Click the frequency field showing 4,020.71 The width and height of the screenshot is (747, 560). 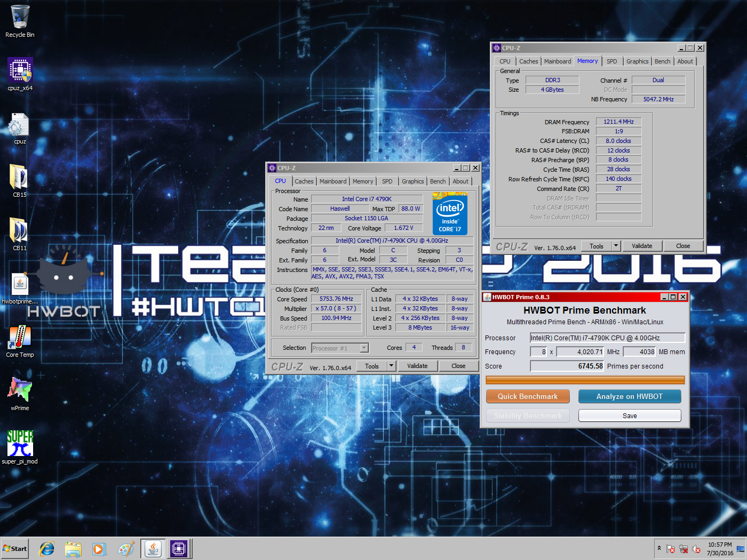580,351
